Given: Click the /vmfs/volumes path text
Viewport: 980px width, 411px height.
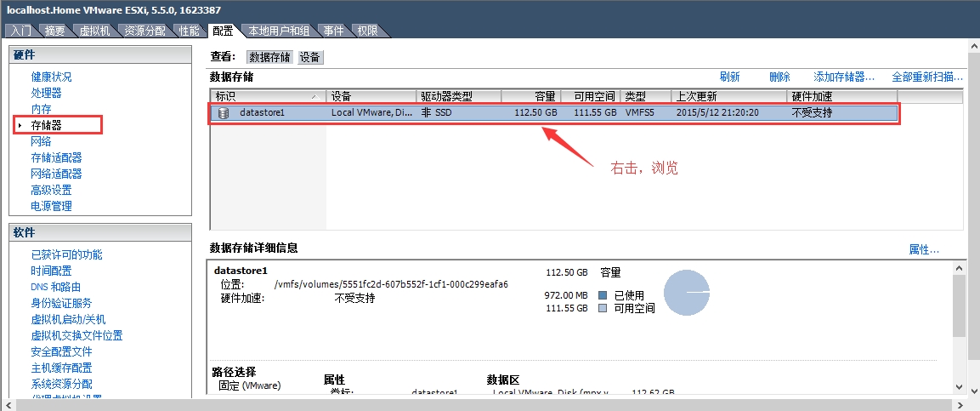Looking at the screenshot, I should point(391,284).
